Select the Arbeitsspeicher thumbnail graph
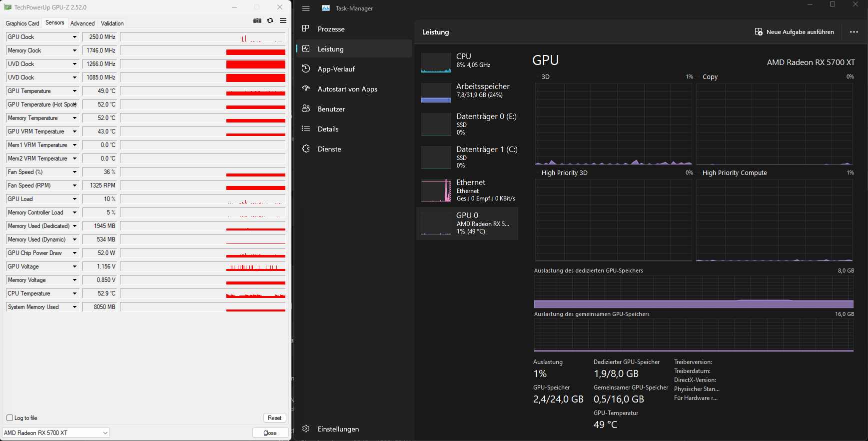This screenshot has height=441, width=868. tap(436, 93)
